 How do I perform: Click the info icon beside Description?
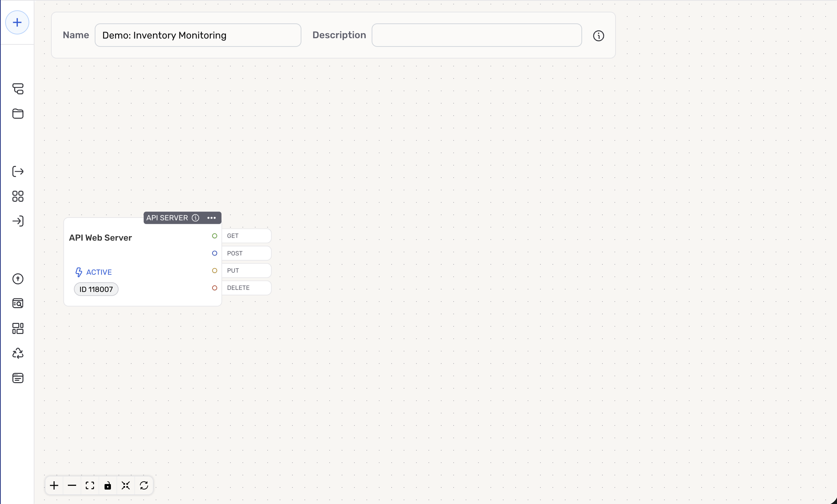[x=598, y=36]
